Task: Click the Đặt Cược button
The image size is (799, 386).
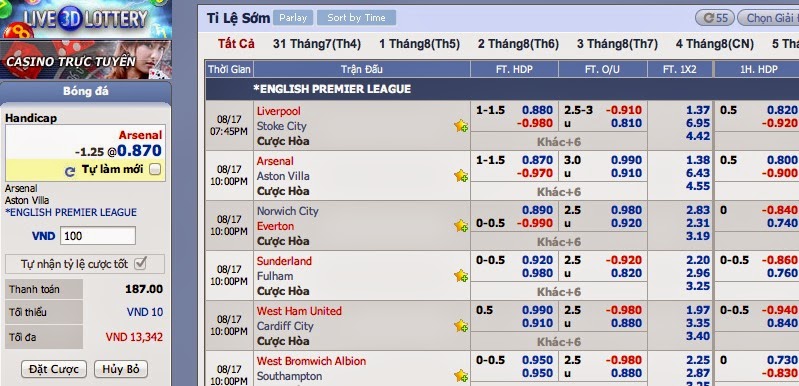Action: click(54, 369)
